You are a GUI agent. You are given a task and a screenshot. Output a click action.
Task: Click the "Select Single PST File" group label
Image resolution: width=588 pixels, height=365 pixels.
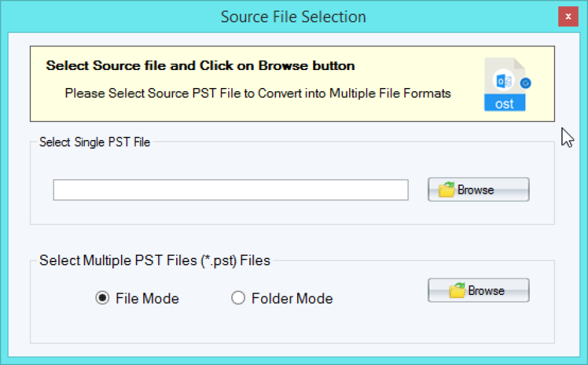(94, 142)
